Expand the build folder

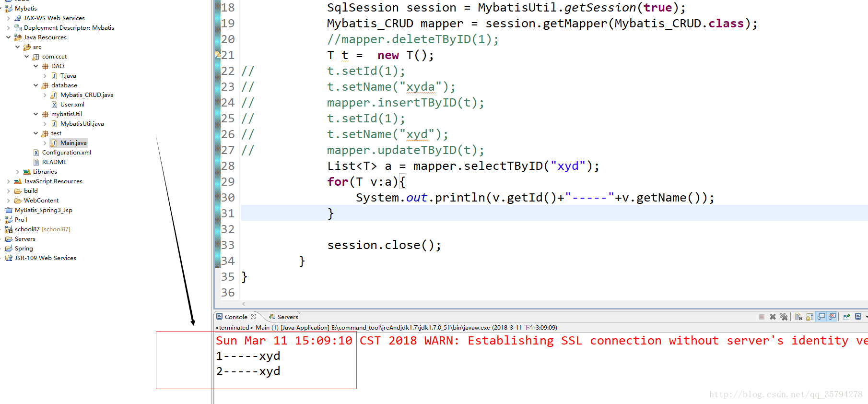(8, 191)
